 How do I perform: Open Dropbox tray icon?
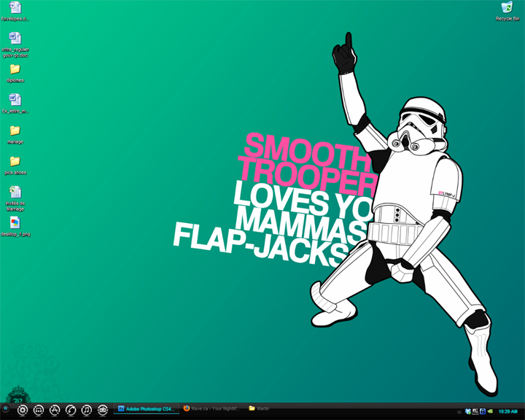468,411
